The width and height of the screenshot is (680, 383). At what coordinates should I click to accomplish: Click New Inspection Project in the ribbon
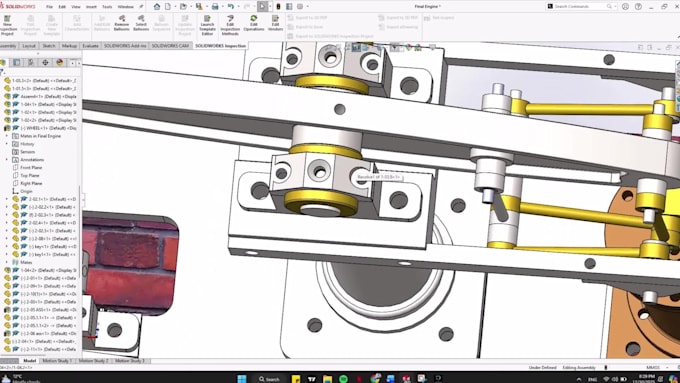pos(7,26)
